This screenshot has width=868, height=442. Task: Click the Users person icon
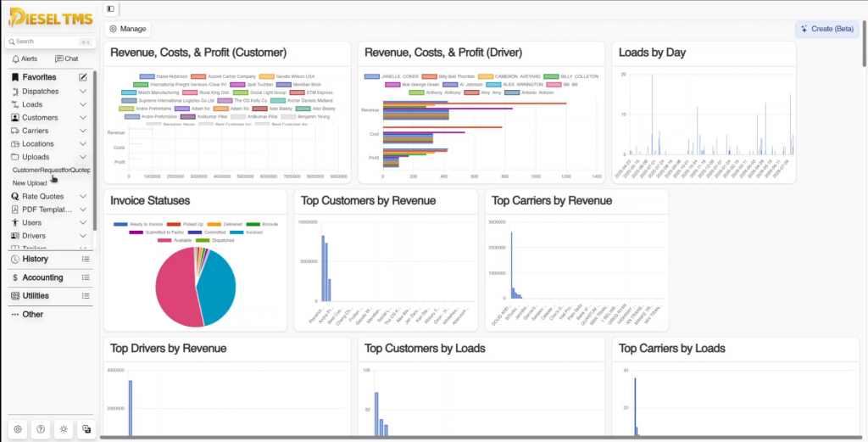[x=15, y=222]
